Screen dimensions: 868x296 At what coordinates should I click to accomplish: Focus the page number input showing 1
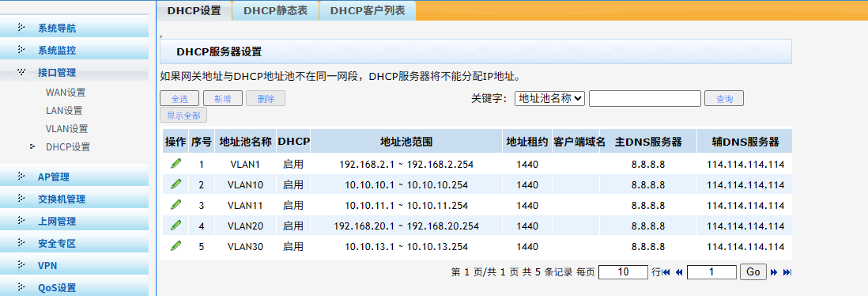[x=712, y=272]
